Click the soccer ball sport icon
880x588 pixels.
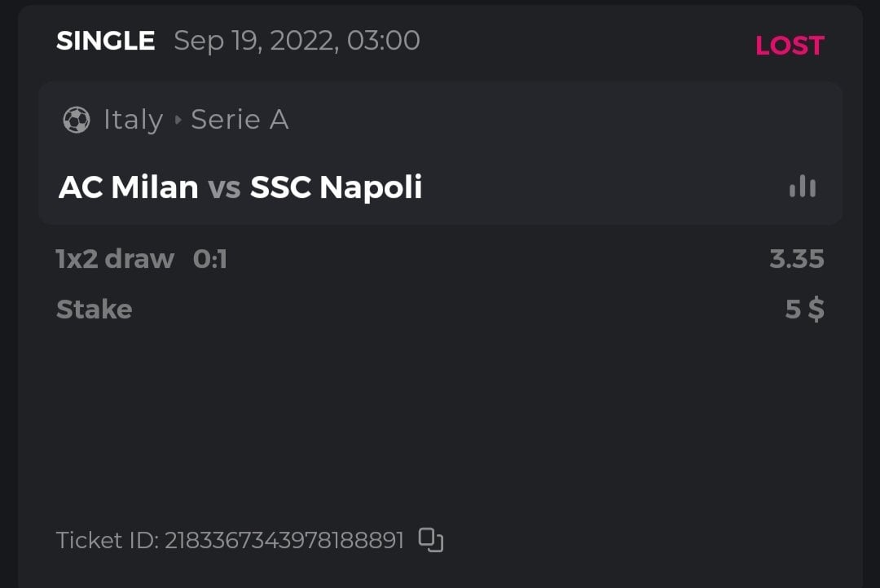[77, 121]
